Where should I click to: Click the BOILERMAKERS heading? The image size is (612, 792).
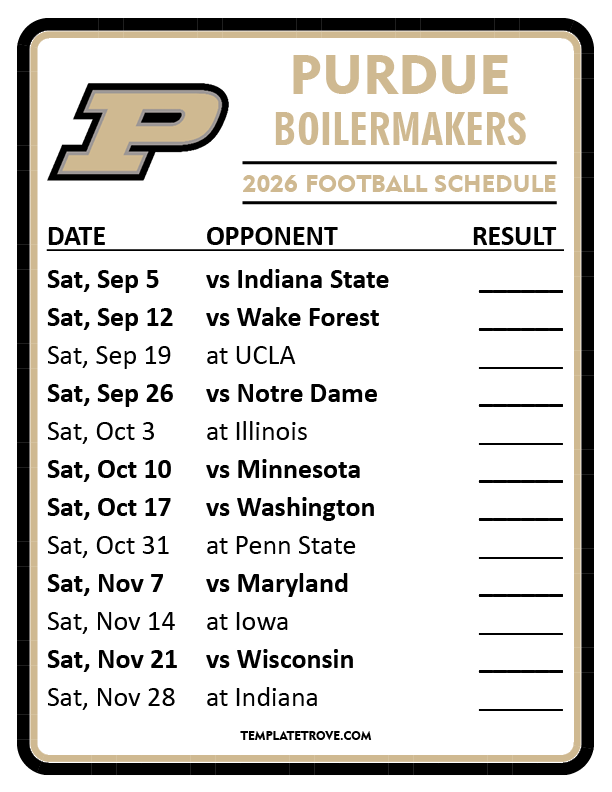(x=400, y=128)
